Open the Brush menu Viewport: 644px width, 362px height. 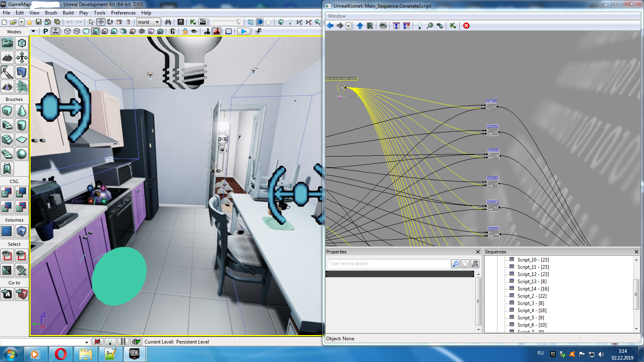click(x=51, y=13)
